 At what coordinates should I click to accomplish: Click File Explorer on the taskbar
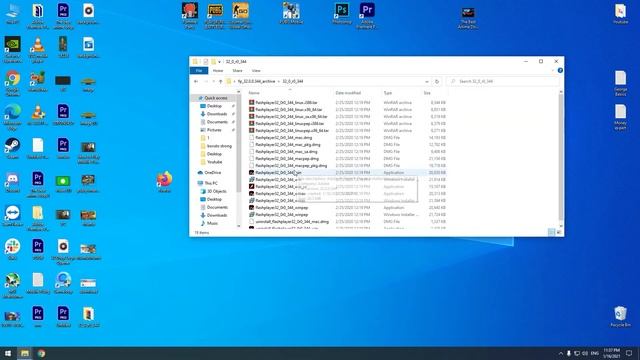[x=25, y=353]
